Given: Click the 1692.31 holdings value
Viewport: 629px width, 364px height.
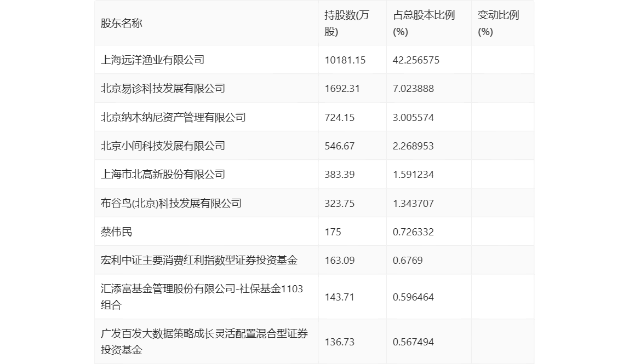Looking at the screenshot, I should click(342, 89).
